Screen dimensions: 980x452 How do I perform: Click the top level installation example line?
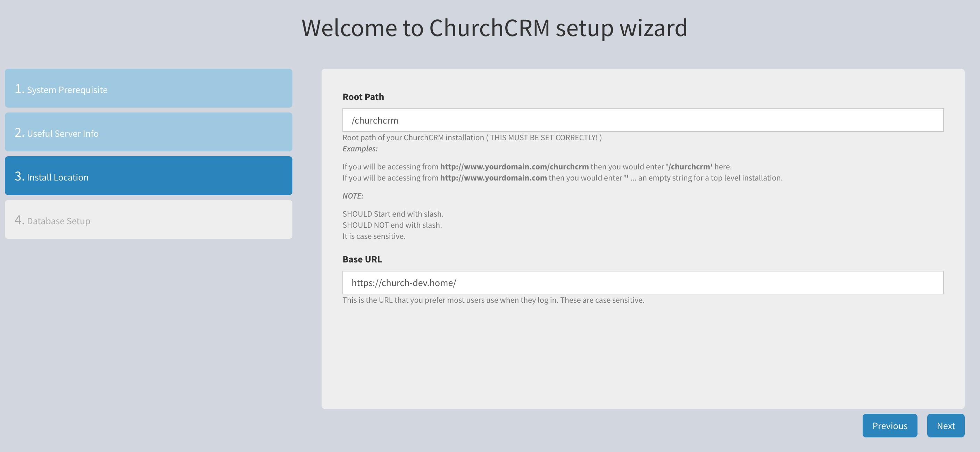(562, 178)
